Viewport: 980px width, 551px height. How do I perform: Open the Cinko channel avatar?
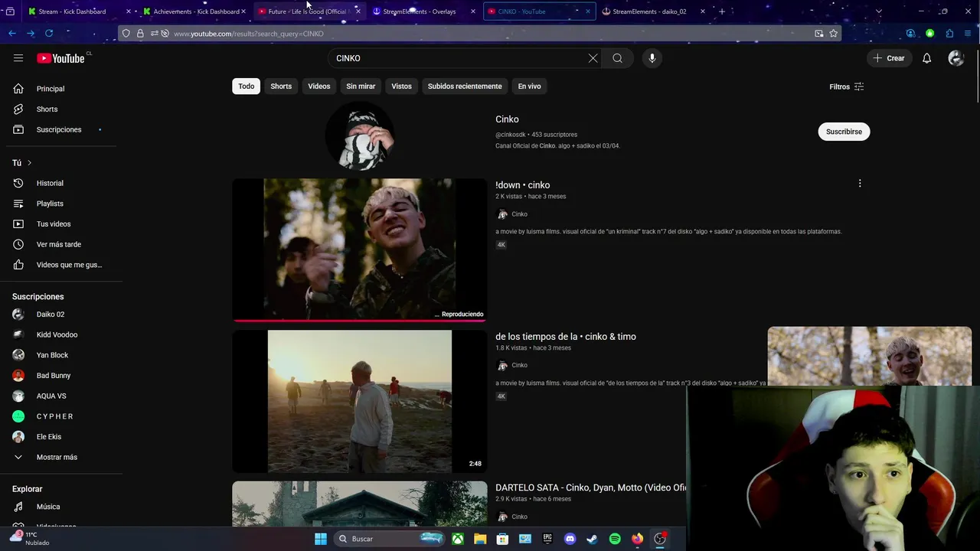(360, 136)
